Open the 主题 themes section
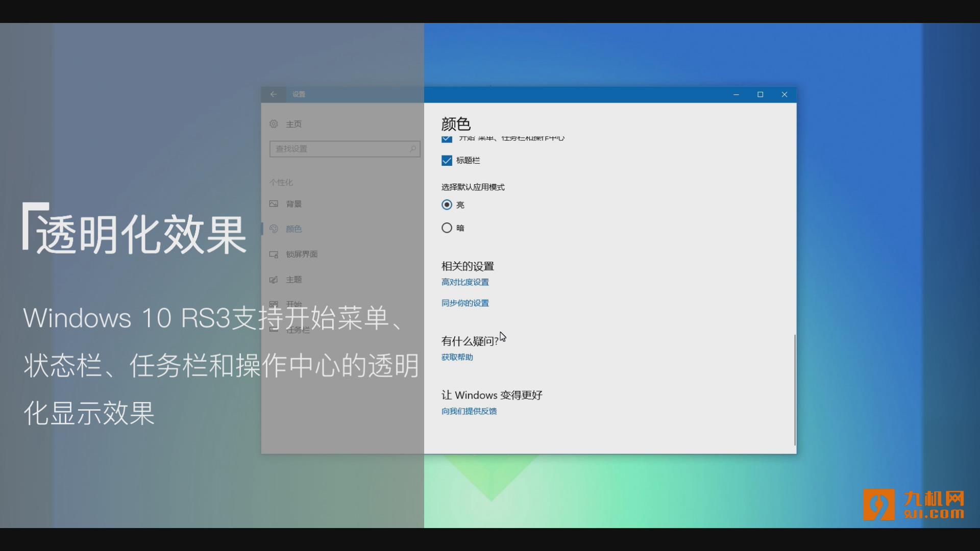The width and height of the screenshot is (980, 551). coord(294,280)
